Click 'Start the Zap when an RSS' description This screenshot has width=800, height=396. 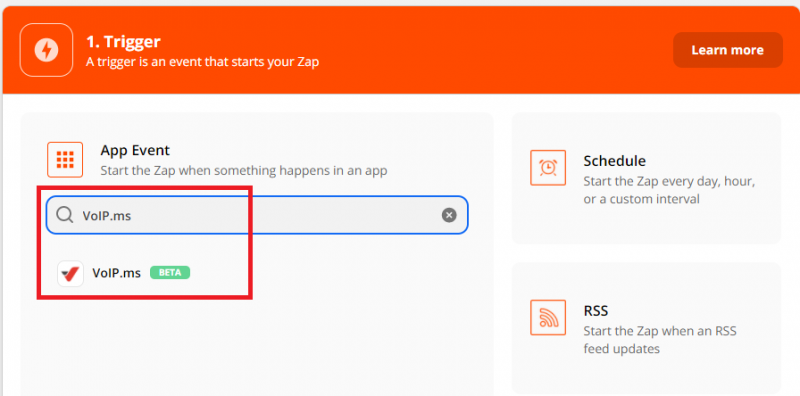[660, 340]
